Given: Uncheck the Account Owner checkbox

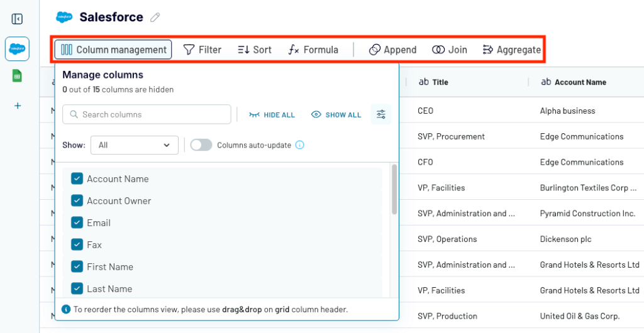Looking at the screenshot, I should 77,200.
